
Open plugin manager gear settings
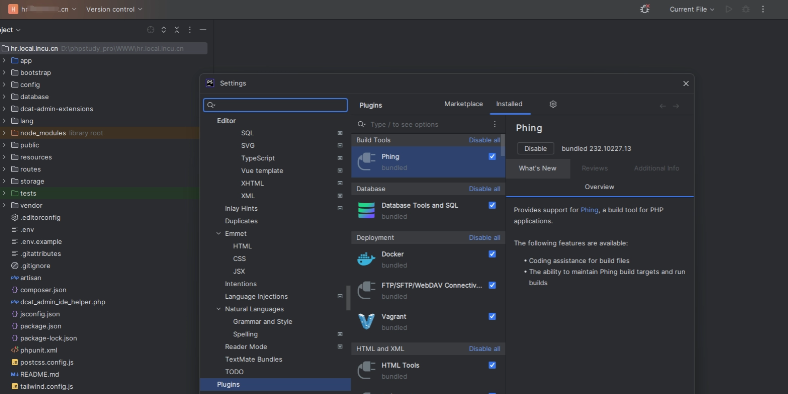(x=553, y=104)
